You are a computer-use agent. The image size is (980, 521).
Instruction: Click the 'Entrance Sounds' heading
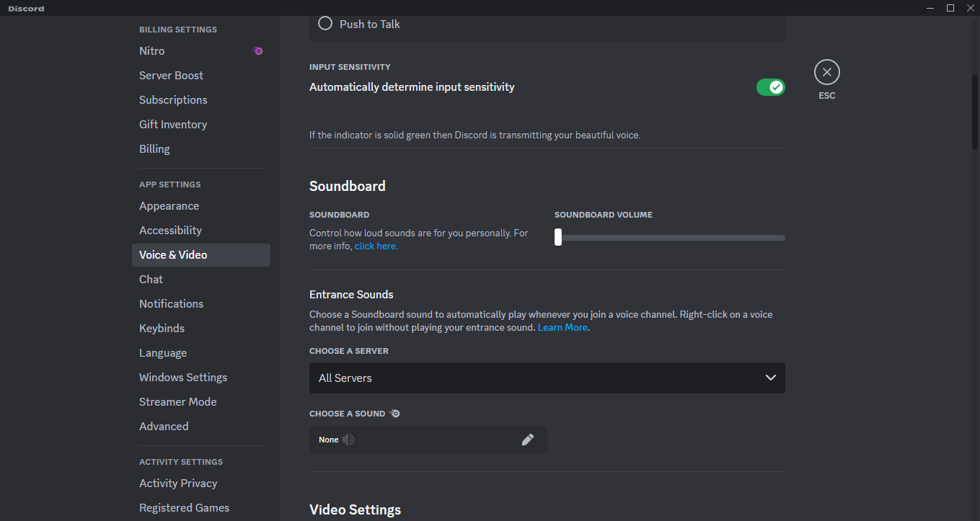(351, 295)
